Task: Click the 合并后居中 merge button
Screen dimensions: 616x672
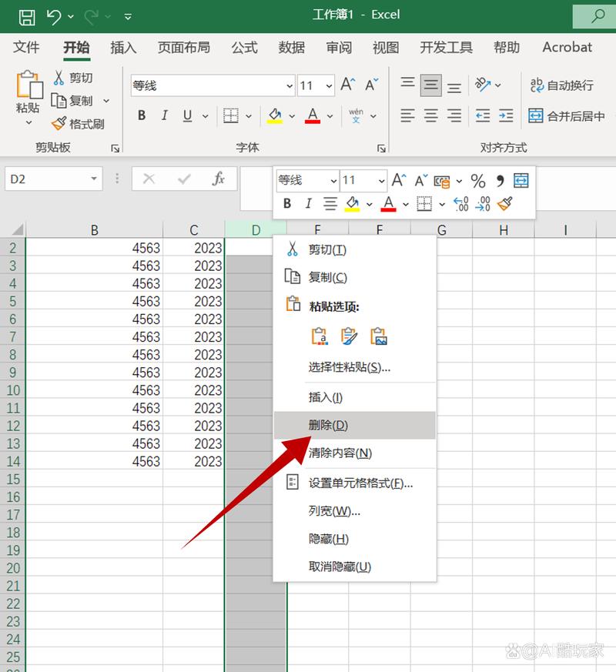Action: pyautogui.click(x=567, y=116)
